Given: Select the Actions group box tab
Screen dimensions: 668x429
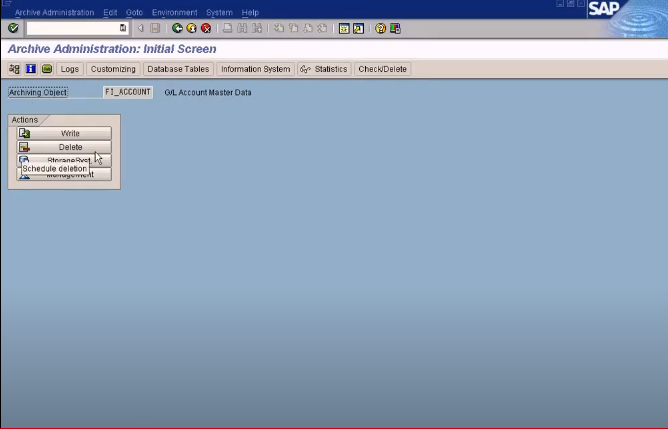Looking at the screenshot, I should click(x=25, y=120).
